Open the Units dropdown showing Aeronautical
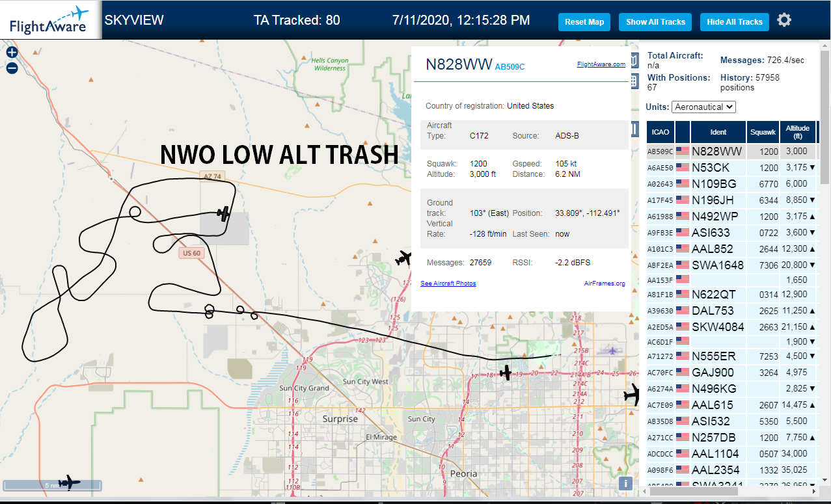This screenshot has height=504, width=831. [703, 107]
